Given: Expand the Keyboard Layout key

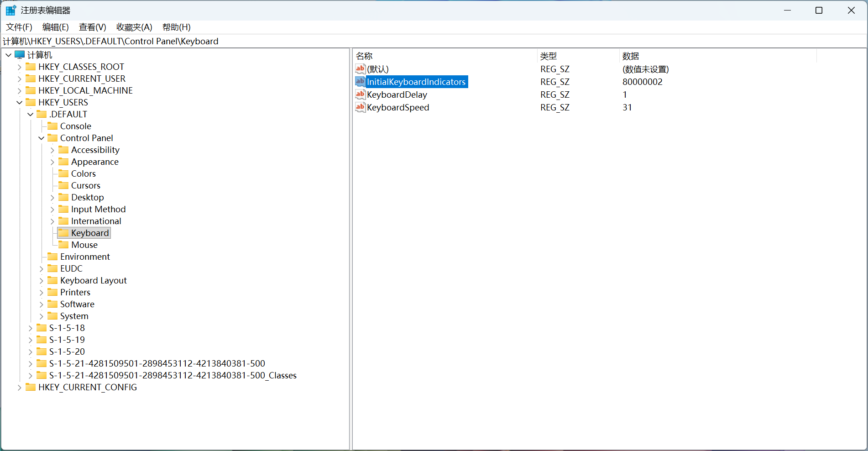Looking at the screenshot, I should point(41,281).
